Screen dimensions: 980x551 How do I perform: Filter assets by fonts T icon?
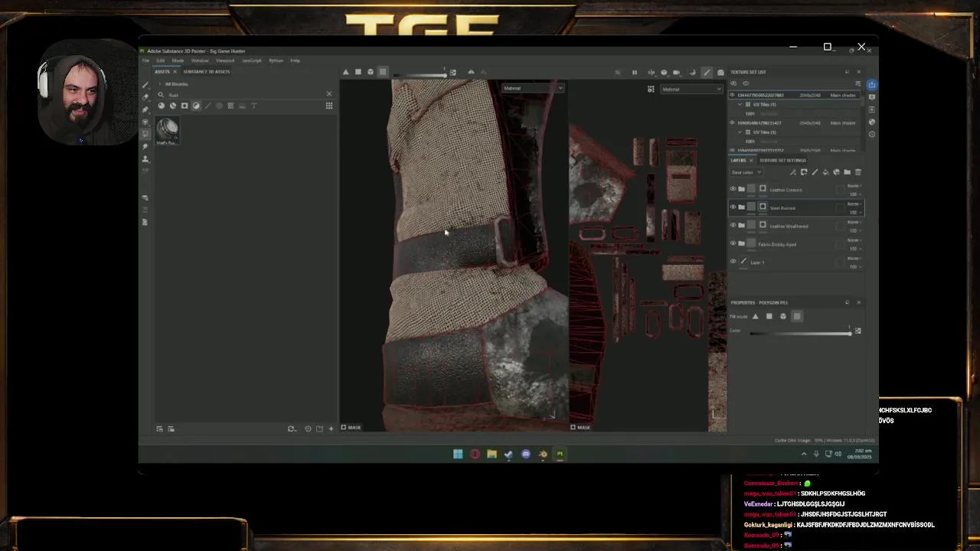(x=253, y=106)
